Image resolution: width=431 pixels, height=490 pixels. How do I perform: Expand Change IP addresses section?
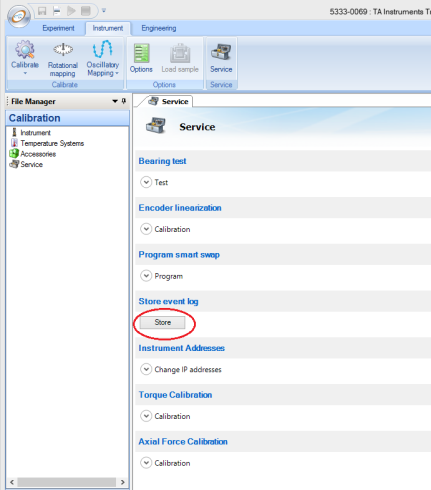146,369
